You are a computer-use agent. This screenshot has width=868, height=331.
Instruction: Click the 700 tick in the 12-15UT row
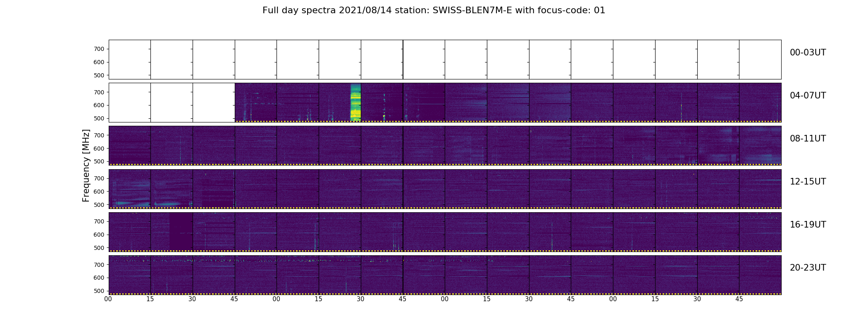[x=99, y=178]
